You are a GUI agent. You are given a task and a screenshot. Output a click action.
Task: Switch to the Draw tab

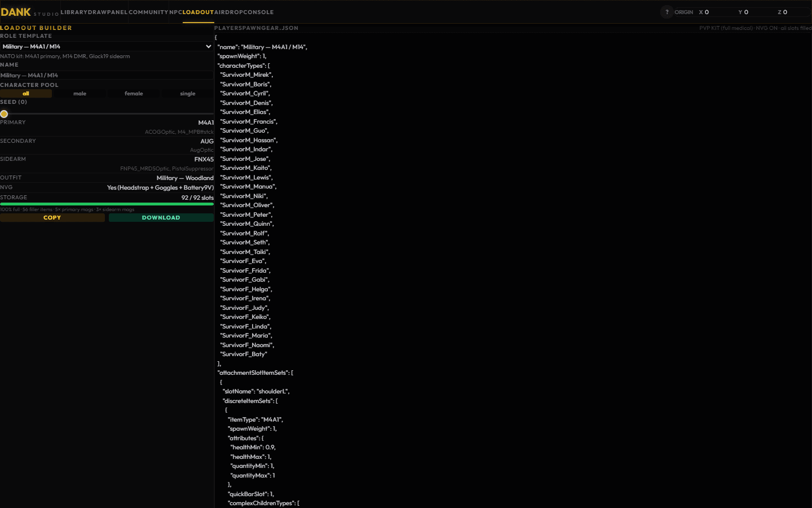96,12
